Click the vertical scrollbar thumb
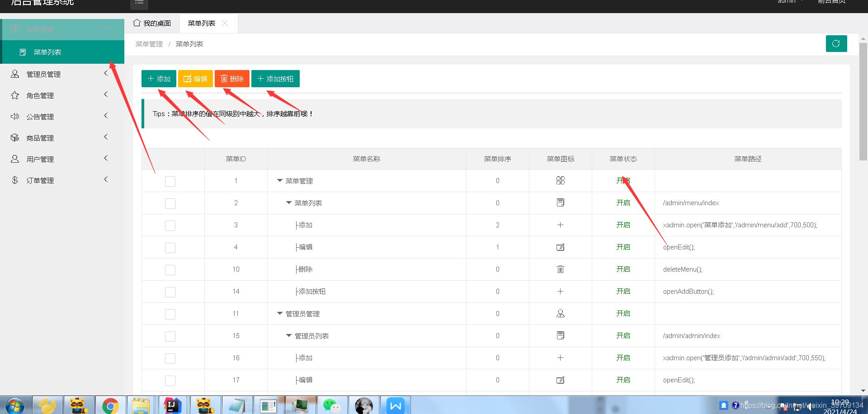868x414 pixels. click(x=863, y=102)
